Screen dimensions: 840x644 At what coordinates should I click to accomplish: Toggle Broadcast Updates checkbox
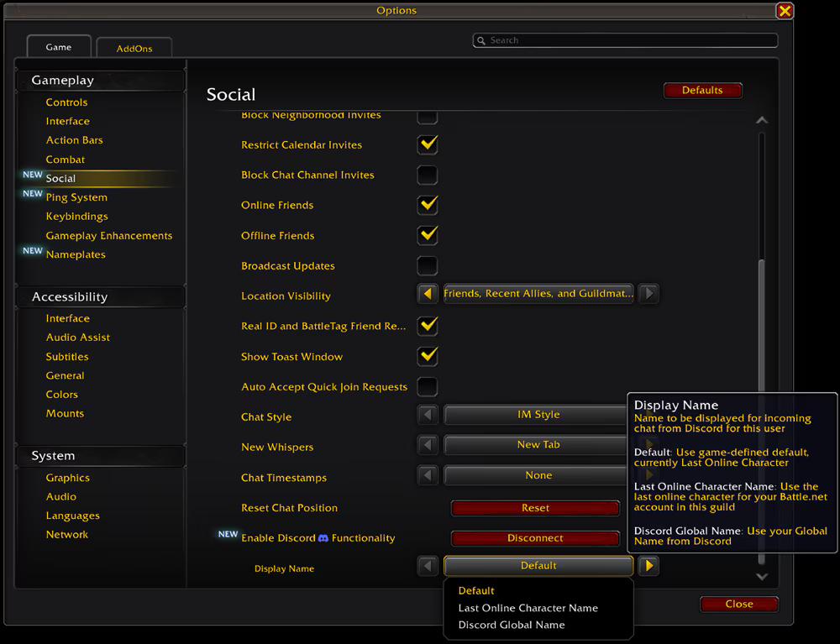pos(428,266)
